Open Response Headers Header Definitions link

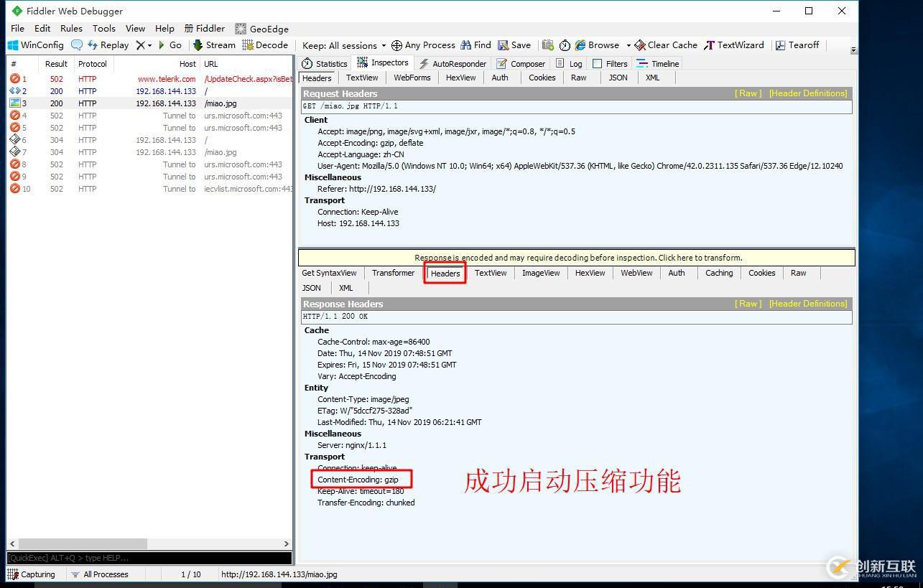coord(808,304)
